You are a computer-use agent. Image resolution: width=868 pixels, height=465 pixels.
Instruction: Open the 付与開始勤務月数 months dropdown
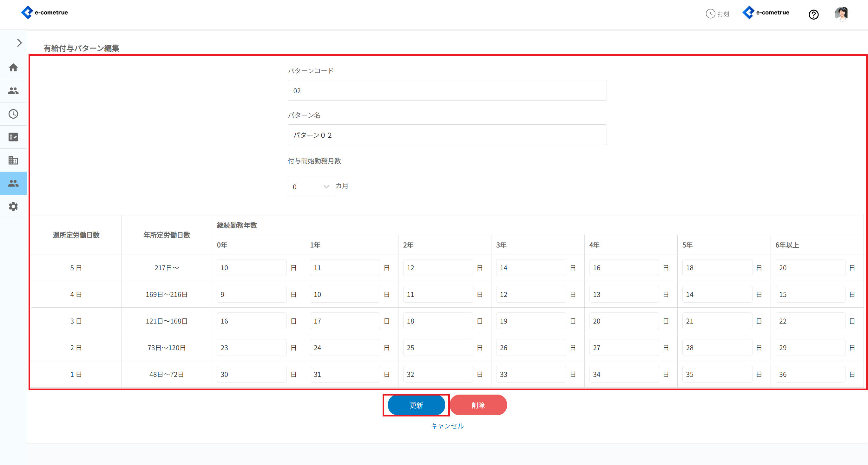coord(311,187)
